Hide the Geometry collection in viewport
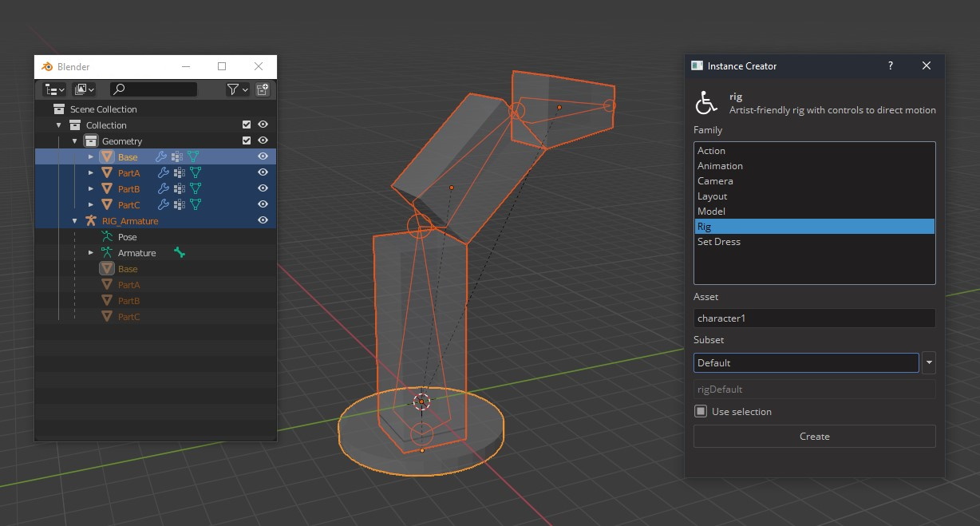980x526 pixels. (263, 140)
